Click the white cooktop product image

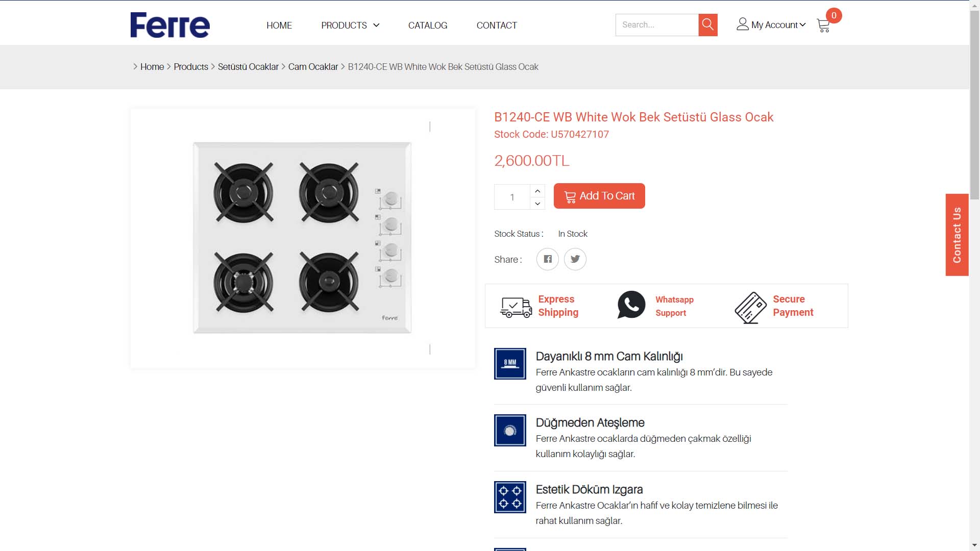302,238
